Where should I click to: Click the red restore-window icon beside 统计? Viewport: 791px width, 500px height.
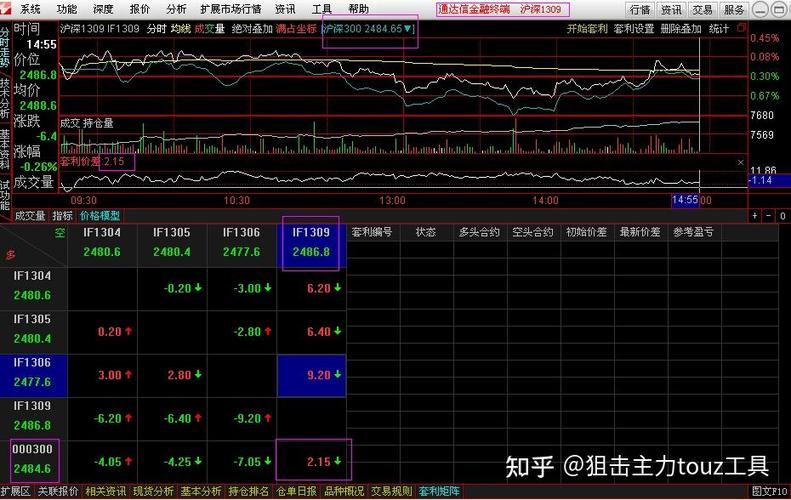point(741,28)
